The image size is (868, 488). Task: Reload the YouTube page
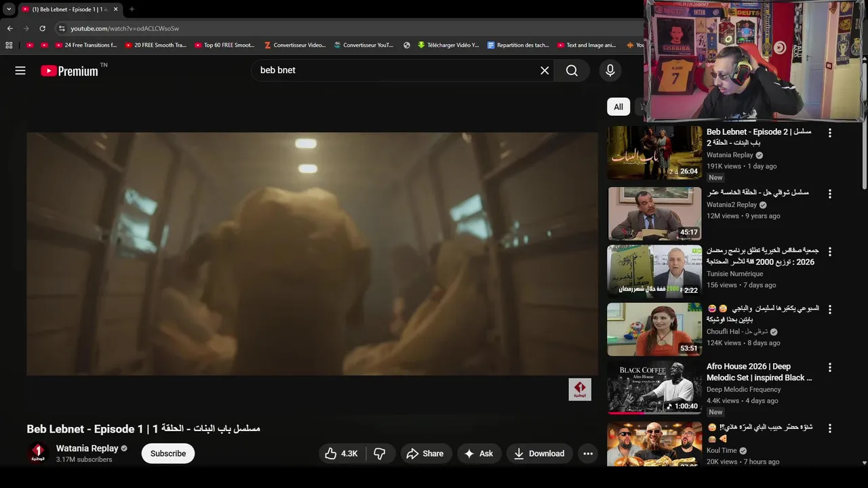[42, 28]
